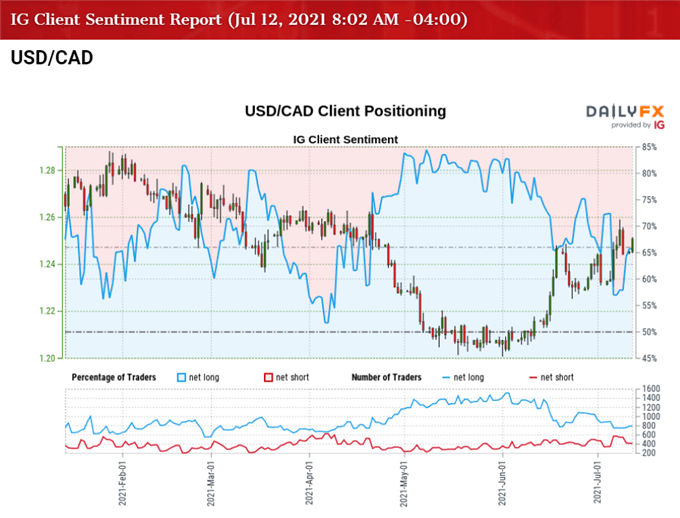Click the DailyFX logo

[625, 111]
